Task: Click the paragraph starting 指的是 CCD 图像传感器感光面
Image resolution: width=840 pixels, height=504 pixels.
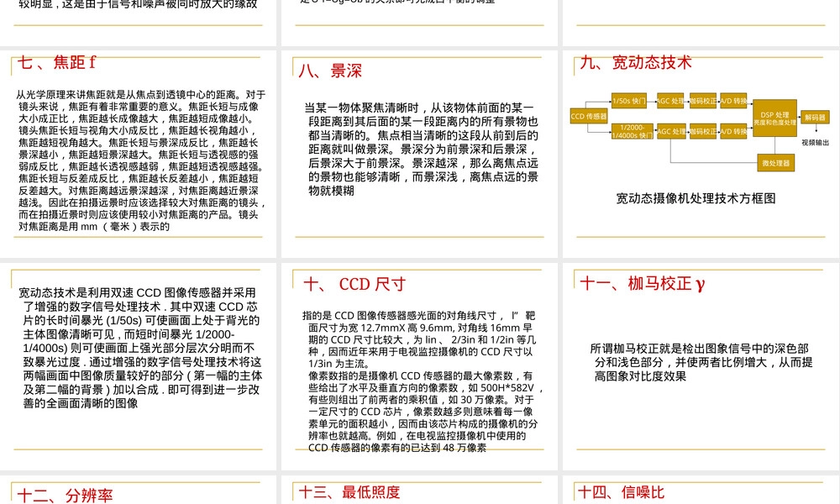Action: 419,339
